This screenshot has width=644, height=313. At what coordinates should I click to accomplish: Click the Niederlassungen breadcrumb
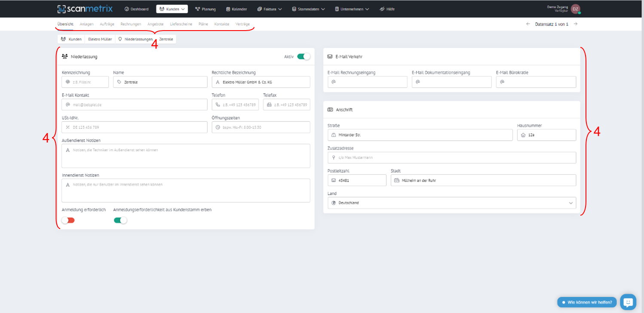pos(135,39)
